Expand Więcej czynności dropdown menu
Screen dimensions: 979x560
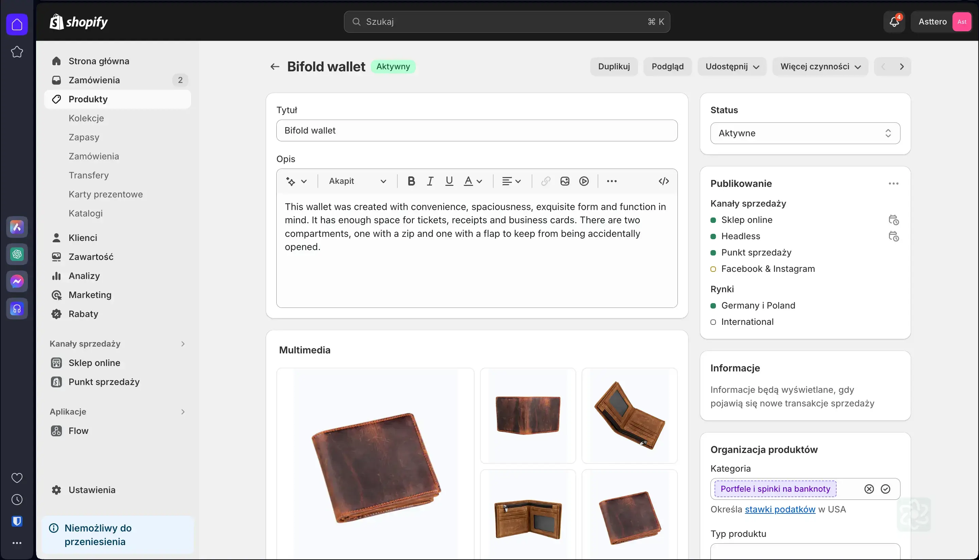coord(820,67)
